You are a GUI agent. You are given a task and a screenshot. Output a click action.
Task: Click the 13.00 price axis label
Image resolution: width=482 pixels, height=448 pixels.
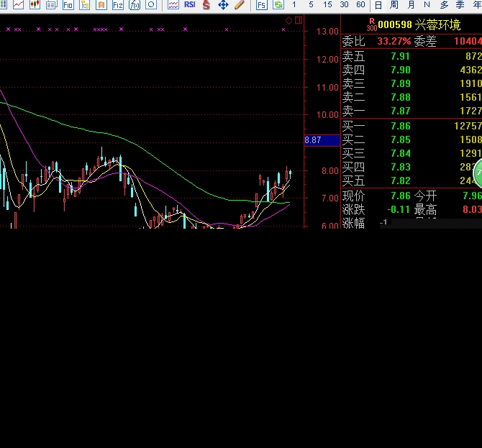[x=327, y=32]
